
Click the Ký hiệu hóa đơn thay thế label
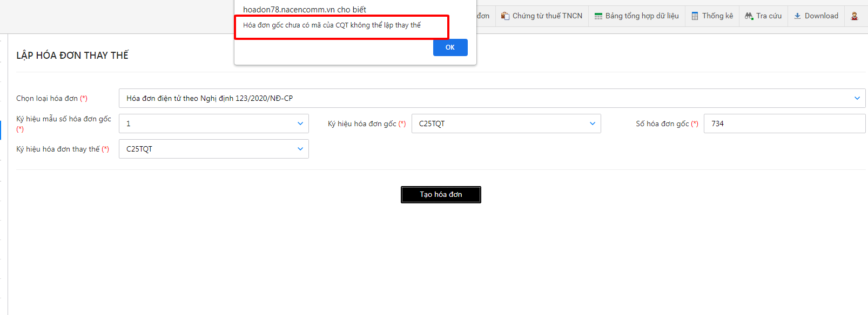point(58,149)
